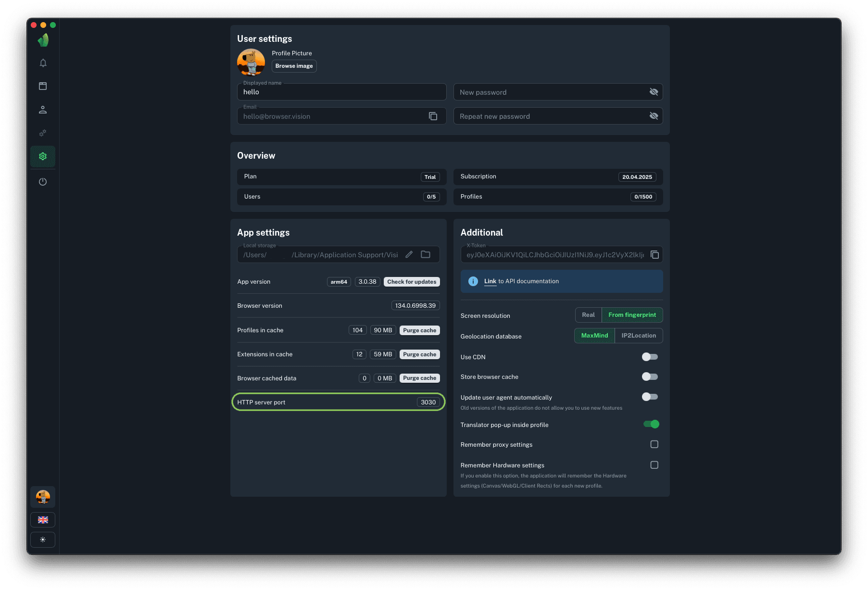
Task: Edit local storage path with pencil icon
Action: (409, 255)
